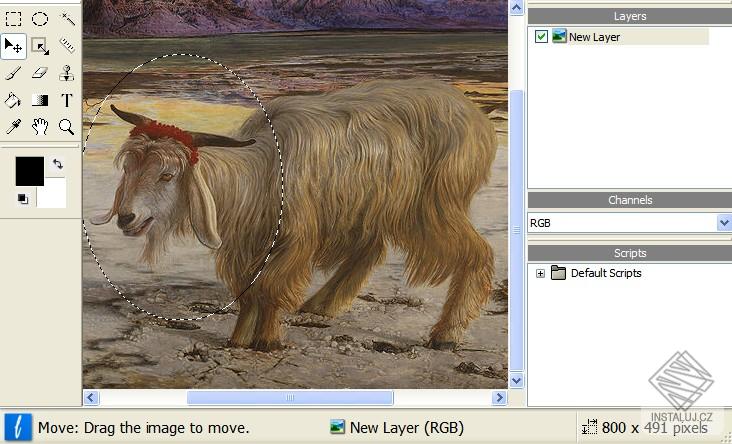Viewport: 732px width, 444px height.
Task: Expand the Default Scripts folder
Action: tap(540, 274)
